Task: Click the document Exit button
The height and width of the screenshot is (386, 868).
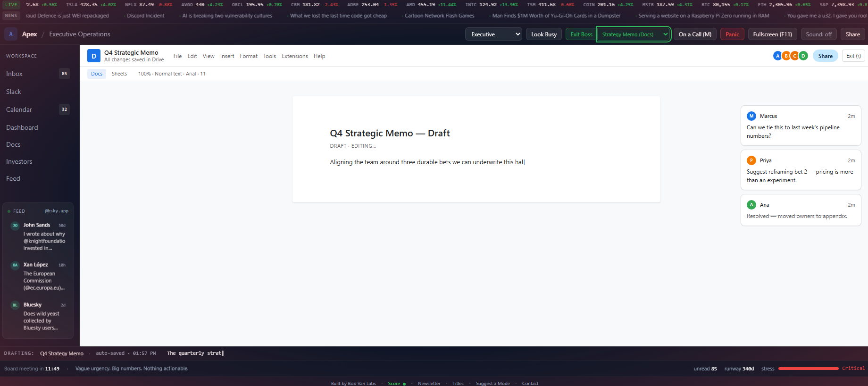Action: [x=853, y=56]
